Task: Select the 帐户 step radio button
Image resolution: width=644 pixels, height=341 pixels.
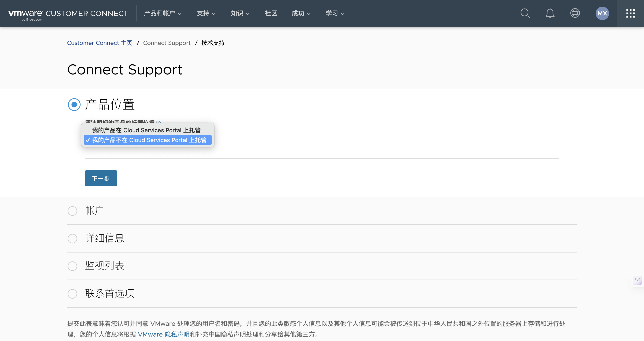Action: pyautogui.click(x=72, y=211)
